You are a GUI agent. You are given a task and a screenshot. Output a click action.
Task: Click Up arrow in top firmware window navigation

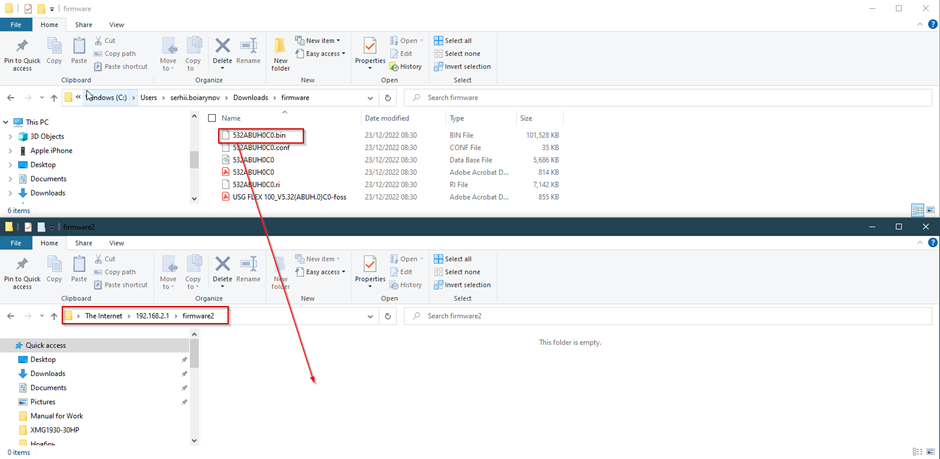[54, 98]
